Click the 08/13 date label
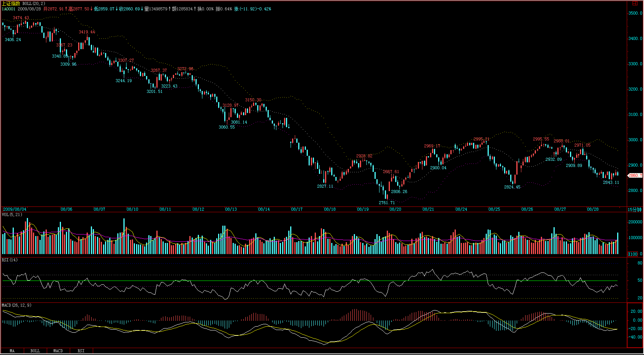 (231, 209)
